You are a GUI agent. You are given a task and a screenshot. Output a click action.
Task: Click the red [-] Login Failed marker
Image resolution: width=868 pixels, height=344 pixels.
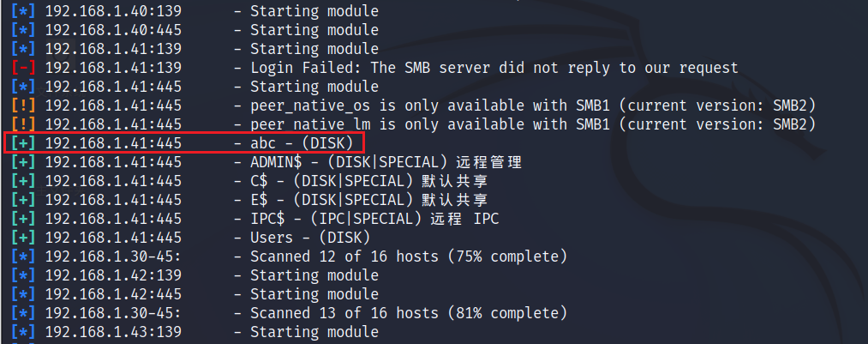[x=24, y=68]
